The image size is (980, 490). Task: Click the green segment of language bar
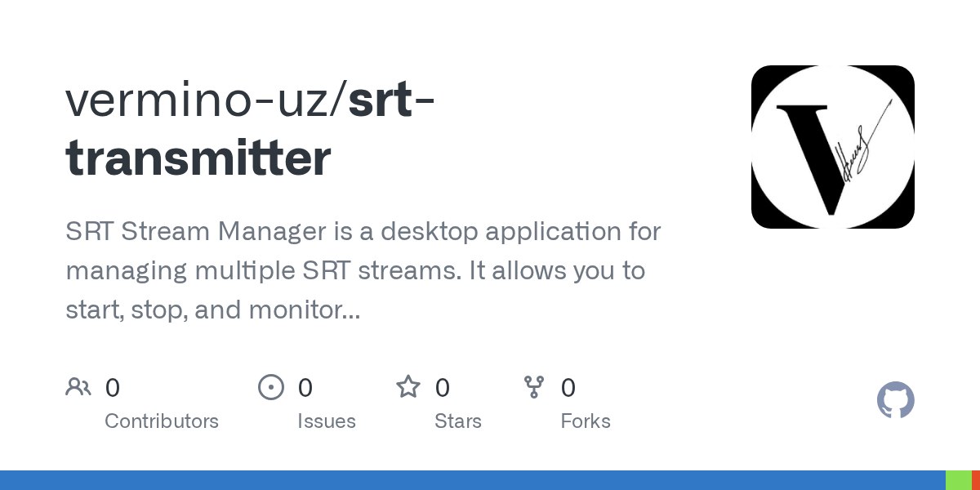tap(958, 480)
